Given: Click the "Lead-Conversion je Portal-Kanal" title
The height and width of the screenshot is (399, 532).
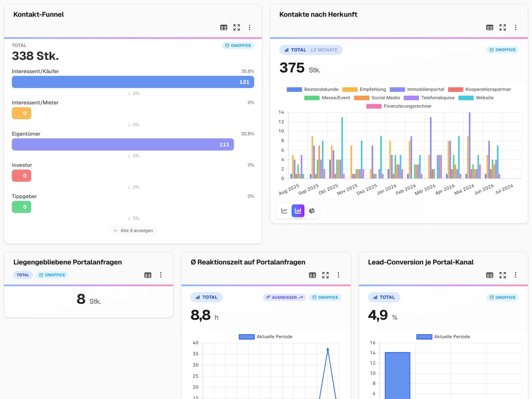Looking at the screenshot, I should click(421, 262).
